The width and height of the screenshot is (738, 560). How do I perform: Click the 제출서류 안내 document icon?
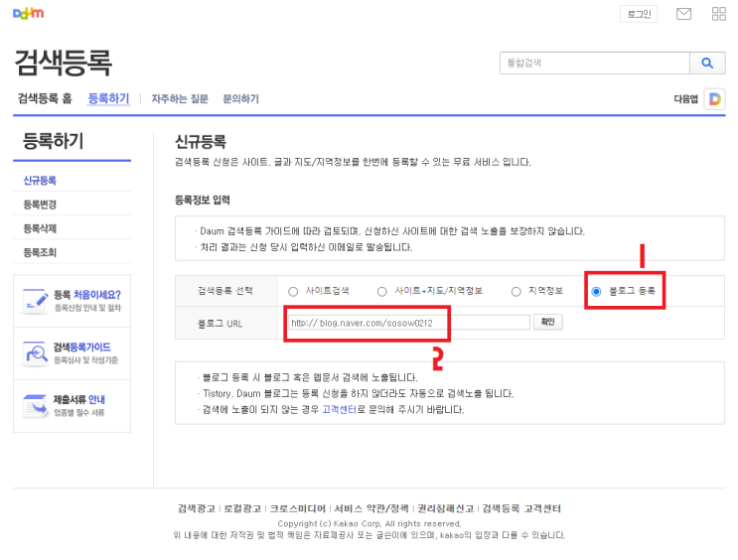36,405
